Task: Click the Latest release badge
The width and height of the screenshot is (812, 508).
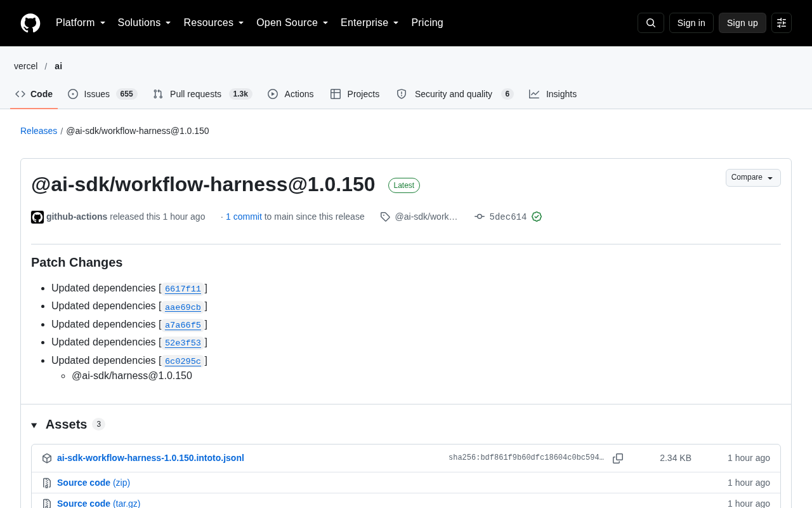Action: point(404,185)
